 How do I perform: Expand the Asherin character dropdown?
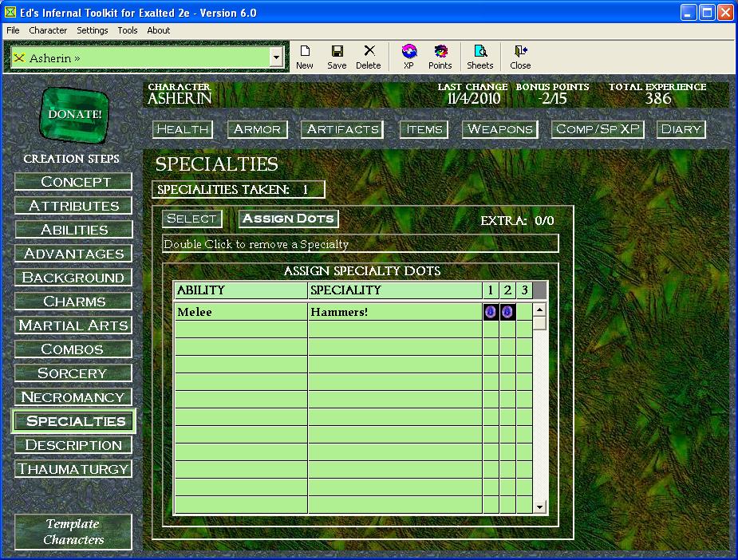[x=277, y=58]
